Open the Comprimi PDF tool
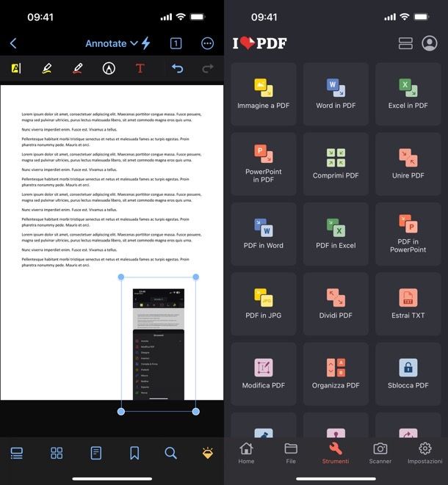This screenshot has width=448, height=485. tap(336, 164)
